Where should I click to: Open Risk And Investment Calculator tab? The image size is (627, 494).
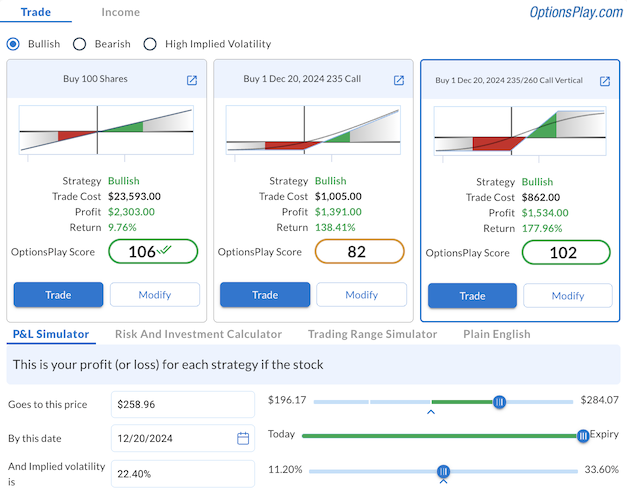[x=198, y=334]
